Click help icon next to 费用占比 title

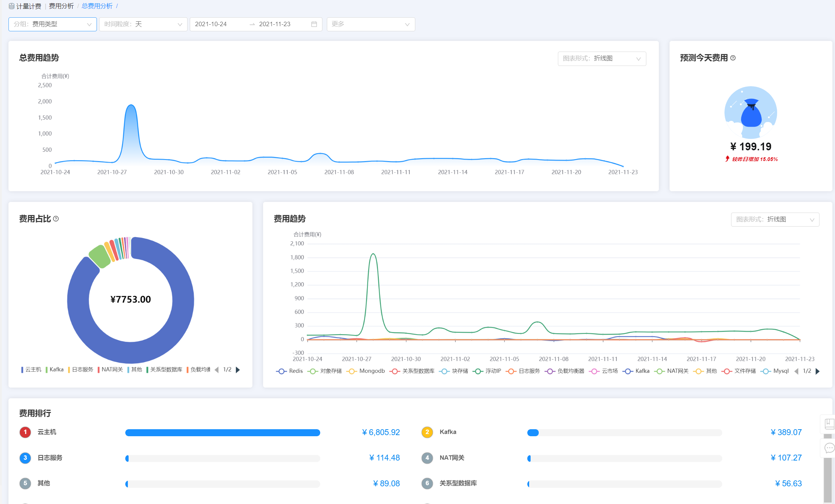click(x=56, y=219)
